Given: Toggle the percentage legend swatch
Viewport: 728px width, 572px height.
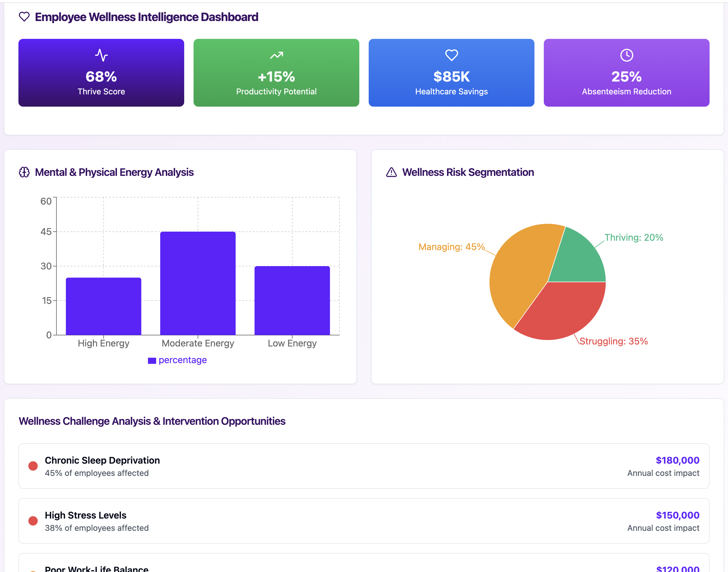Looking at the screenshot, I should pyautogui.click(x=152, y=361).
